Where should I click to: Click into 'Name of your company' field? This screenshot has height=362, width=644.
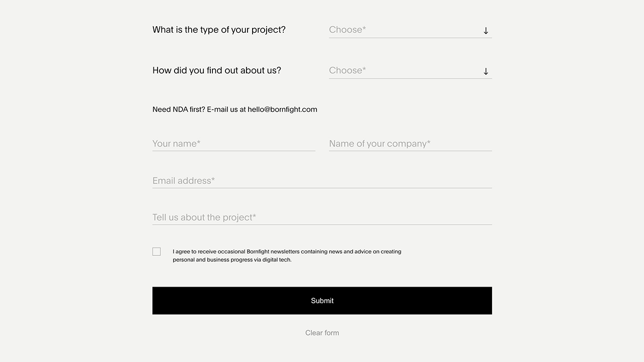(410, 144)
